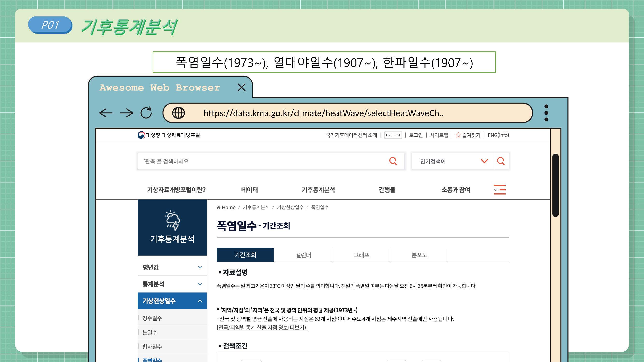This screenshot has height=362, width=644.
Task: Click the popular keywords search icon
Action: (501, 161)
